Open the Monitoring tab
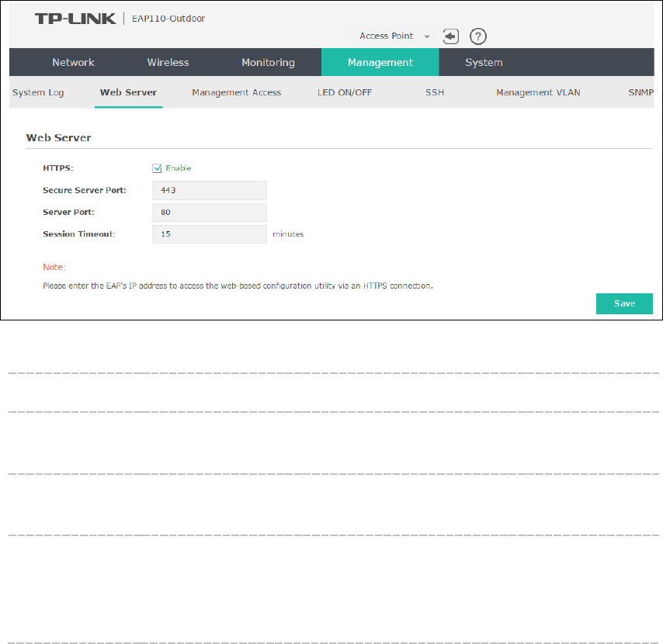This screenshot has height=644, width=663. [268, 62]
